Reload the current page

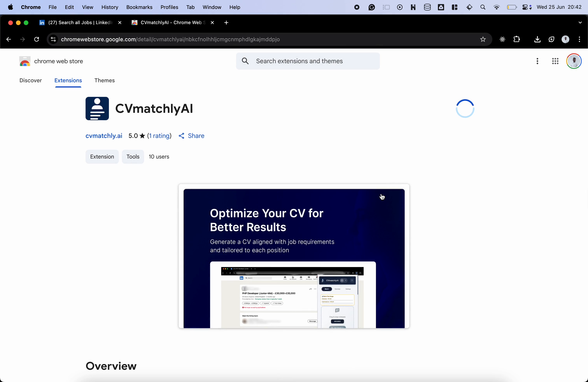coord(37,39)
